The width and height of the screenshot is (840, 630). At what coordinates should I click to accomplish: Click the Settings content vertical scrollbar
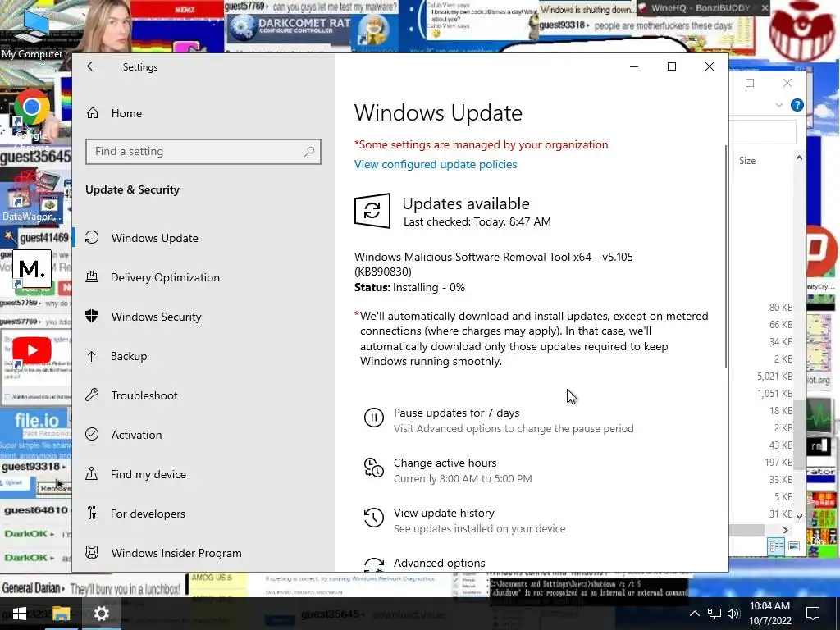point(726,256)
